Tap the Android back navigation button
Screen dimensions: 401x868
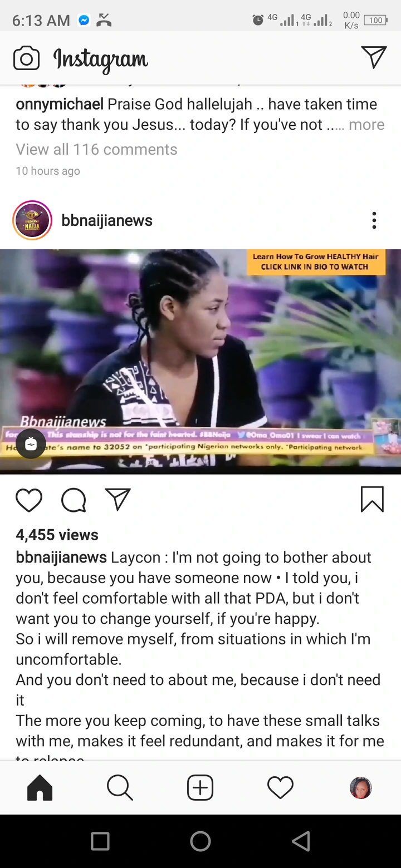click(301, 841)
